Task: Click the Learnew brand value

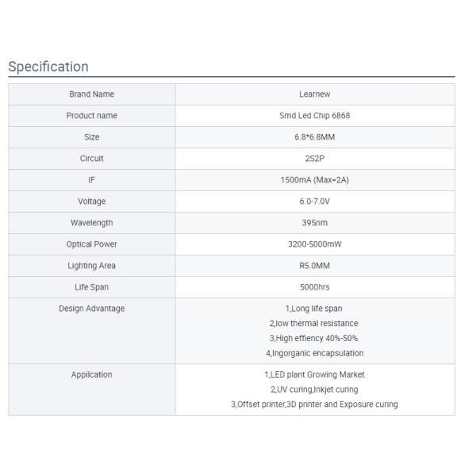Action: tap(315, 94)
